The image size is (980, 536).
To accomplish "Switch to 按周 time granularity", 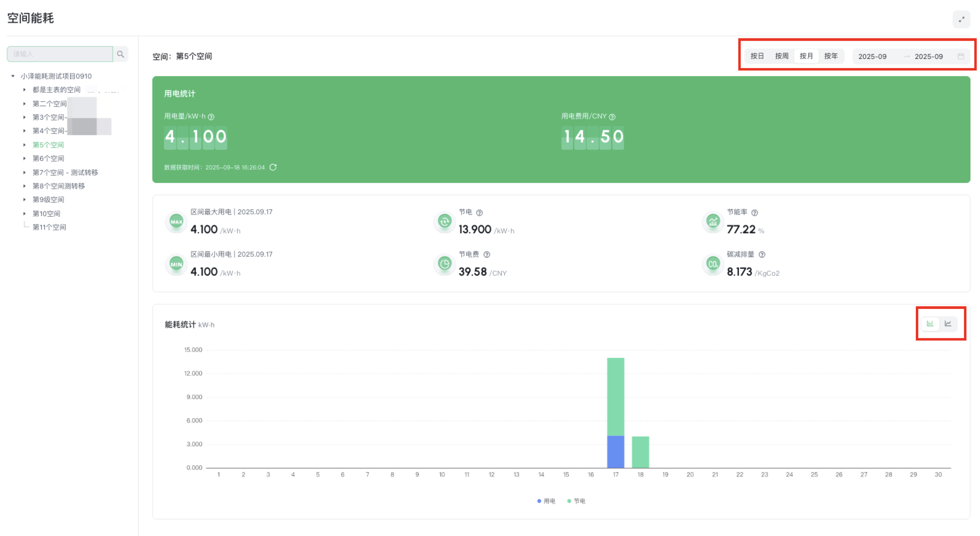I will pos(781,56).
